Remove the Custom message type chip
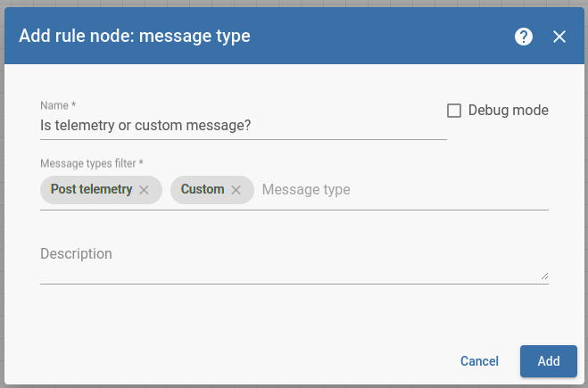 pyautogui.click(x=236, y=190)
